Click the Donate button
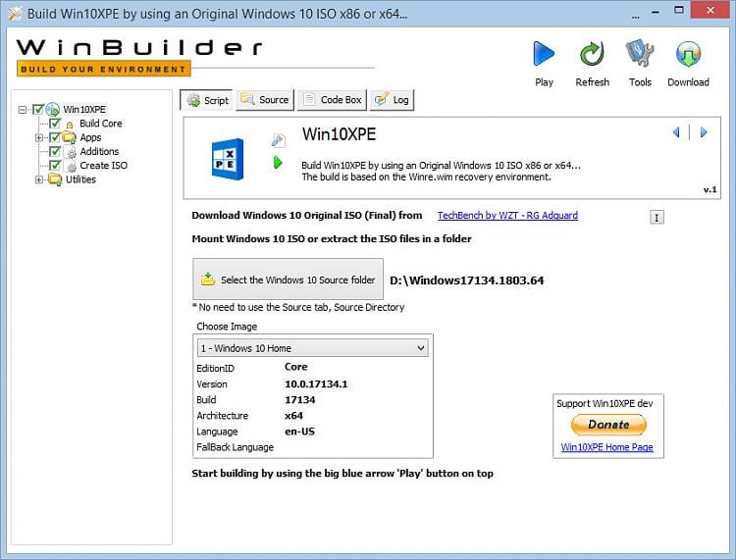 (x=608, y=425)
